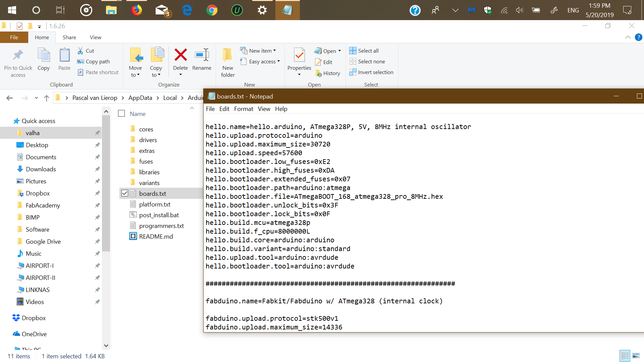
Task: Switch to large icons view
Action: [x=636, y=356]
